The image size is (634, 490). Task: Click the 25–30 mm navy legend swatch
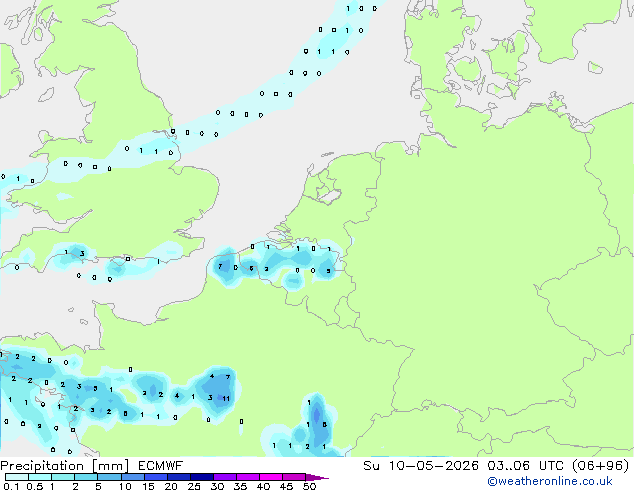click(x=201, y=477)
